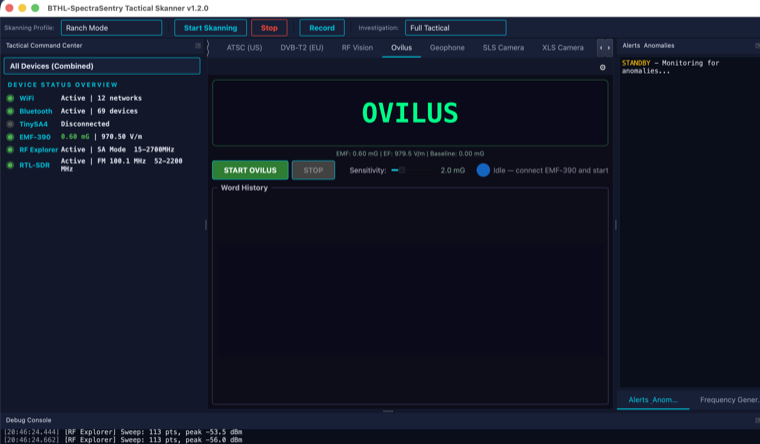Click the Start Skanning button
Image resolution: width=760 pixels, height=444 pixels.
click(210, 28)
